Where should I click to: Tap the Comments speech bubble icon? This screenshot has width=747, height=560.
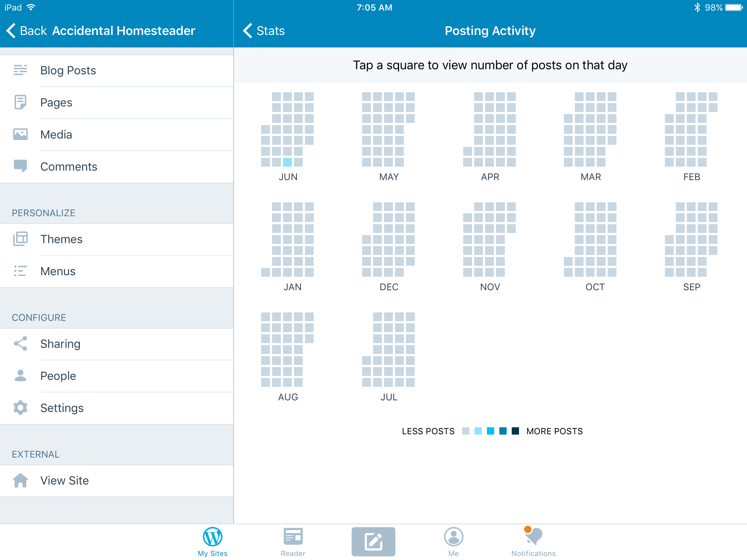point(20,166)
